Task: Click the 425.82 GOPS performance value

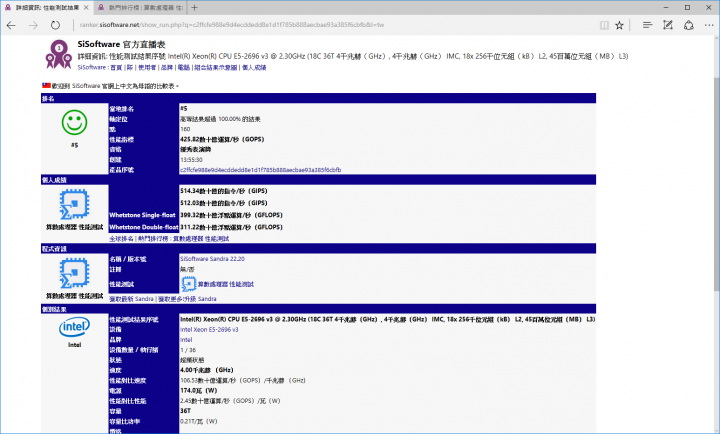Action: [222, 139]
